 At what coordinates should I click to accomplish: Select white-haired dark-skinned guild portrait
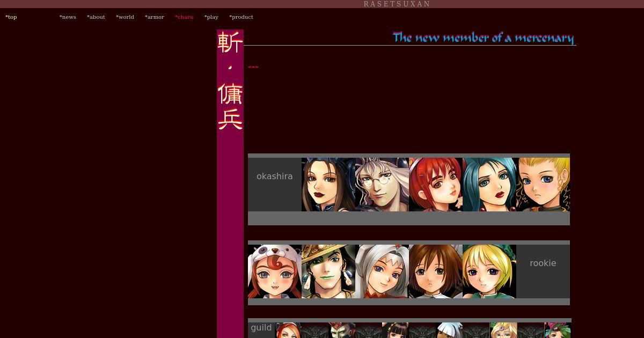point(449,330)
